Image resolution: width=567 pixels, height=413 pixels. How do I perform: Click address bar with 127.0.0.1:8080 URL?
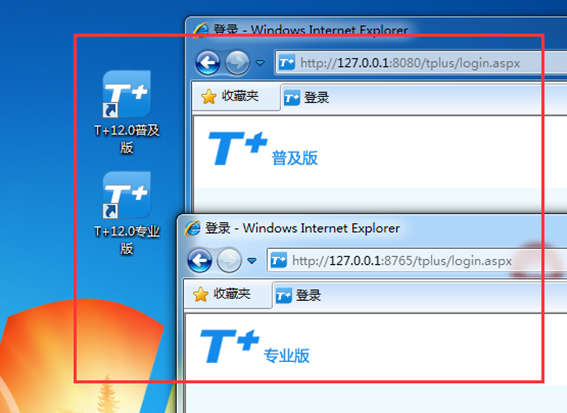point(421,63)
